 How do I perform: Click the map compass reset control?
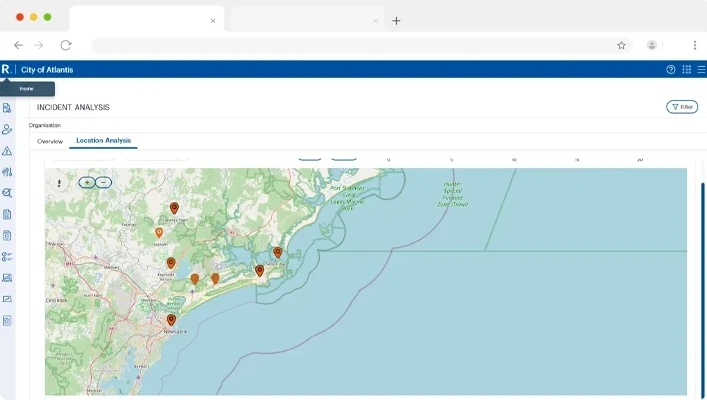tap(59, 183)
